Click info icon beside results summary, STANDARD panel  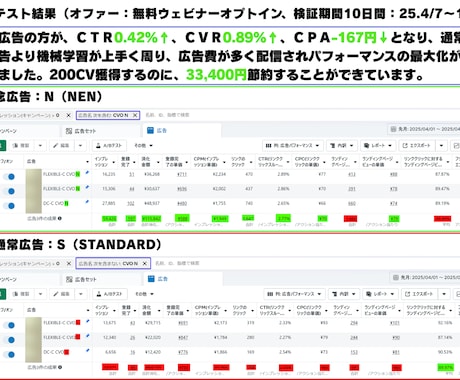[60, 367]
